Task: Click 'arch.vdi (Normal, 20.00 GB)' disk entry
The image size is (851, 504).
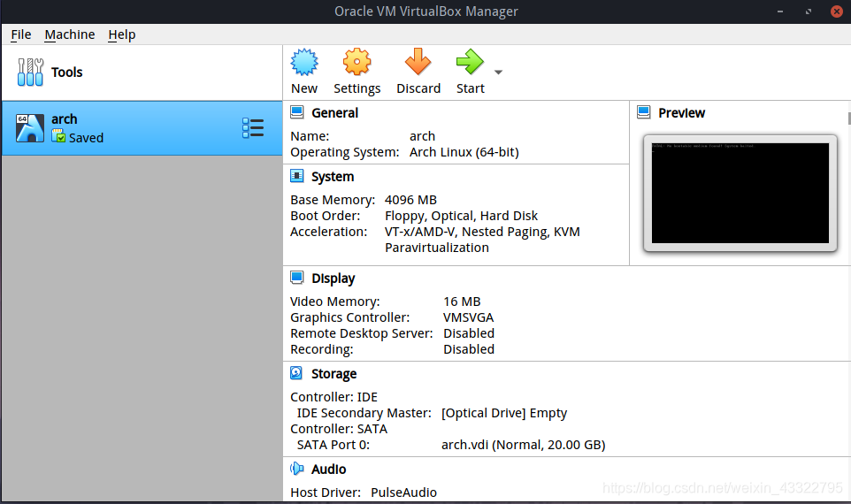Action: [523, 445]
